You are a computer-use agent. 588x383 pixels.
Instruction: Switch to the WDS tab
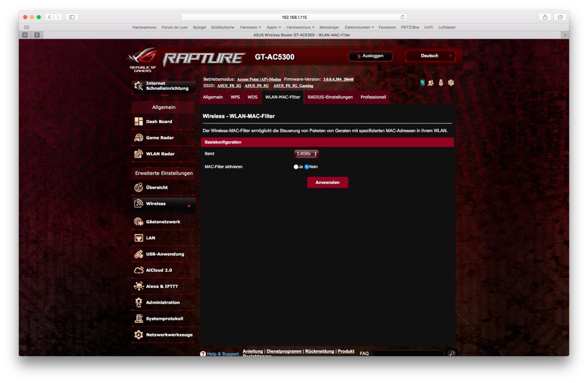(x=252, y=97)
